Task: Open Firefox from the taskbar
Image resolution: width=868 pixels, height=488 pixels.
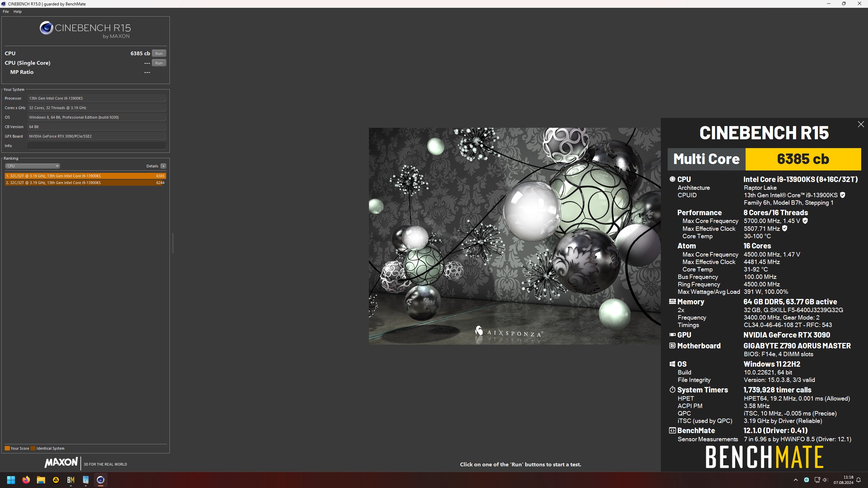Action: [26, 480]
